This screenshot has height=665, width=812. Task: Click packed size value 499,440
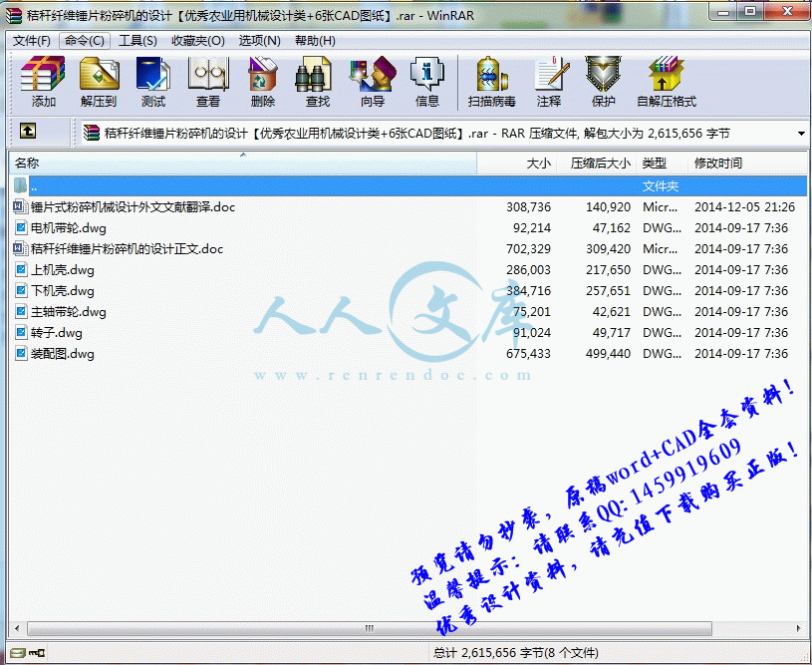click(x=608, y=354)
